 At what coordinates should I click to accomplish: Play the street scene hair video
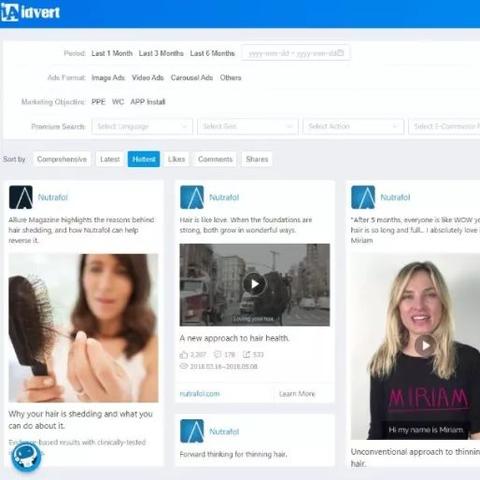click(255, 284)
